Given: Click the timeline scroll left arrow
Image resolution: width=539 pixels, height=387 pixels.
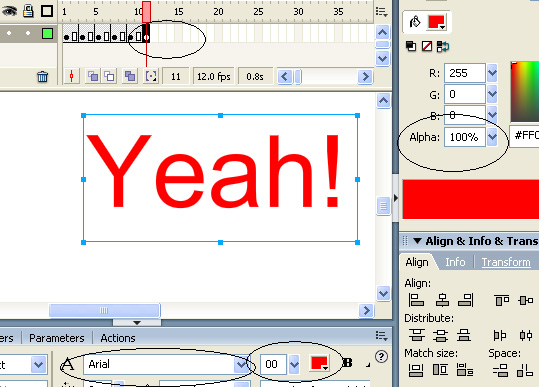Looking at the screenshot, I should click(285, 76).
